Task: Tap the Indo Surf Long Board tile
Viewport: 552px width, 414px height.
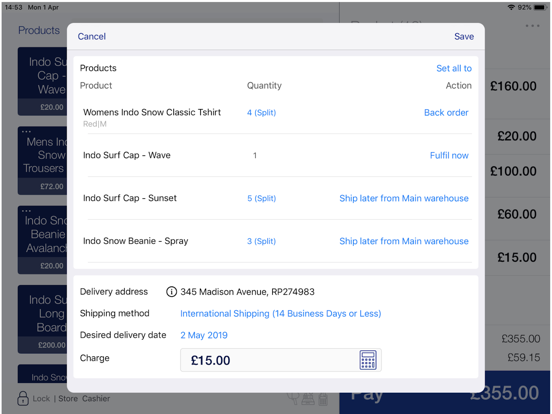Action: tap(42, 319)
